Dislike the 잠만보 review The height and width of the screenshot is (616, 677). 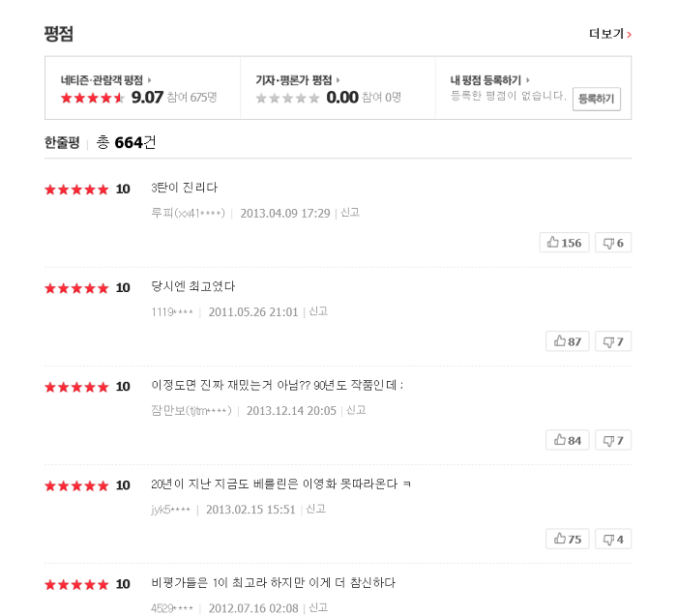(x=613, y=440)
